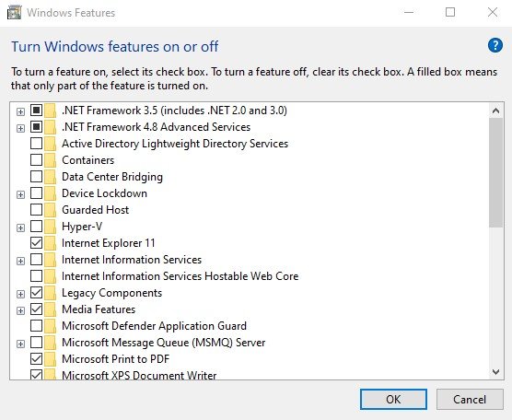
Task: Enable the Containers checkbox
Action: coord(36,160)
